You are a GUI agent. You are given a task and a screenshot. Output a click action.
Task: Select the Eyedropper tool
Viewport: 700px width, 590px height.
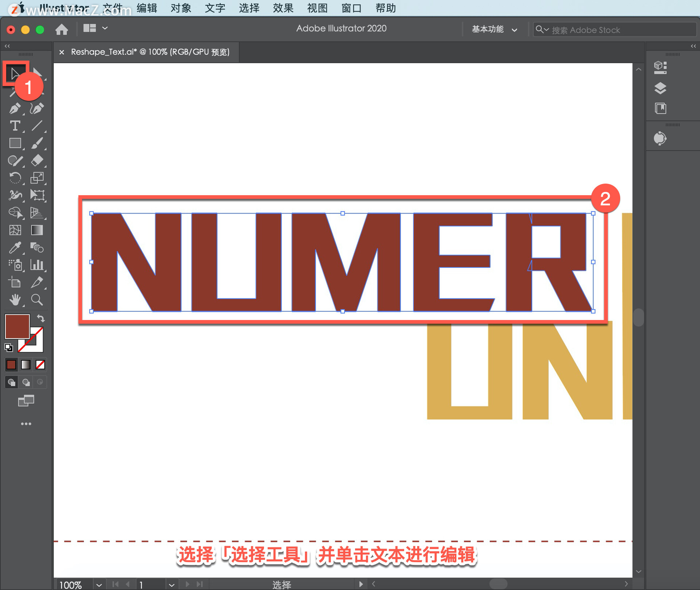(15, 248)
